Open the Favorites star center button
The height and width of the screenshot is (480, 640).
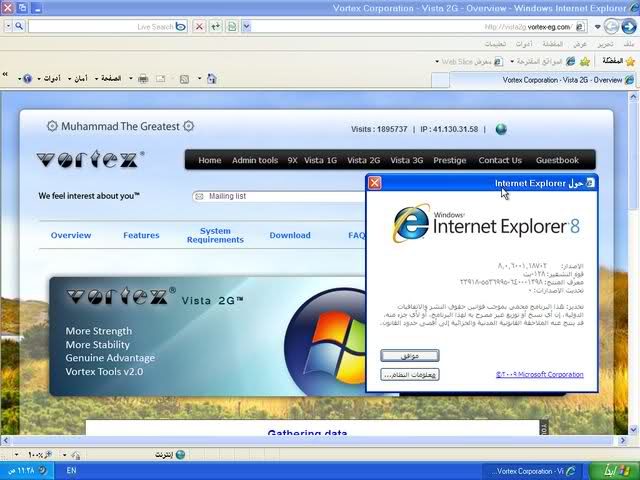[618, 61]
